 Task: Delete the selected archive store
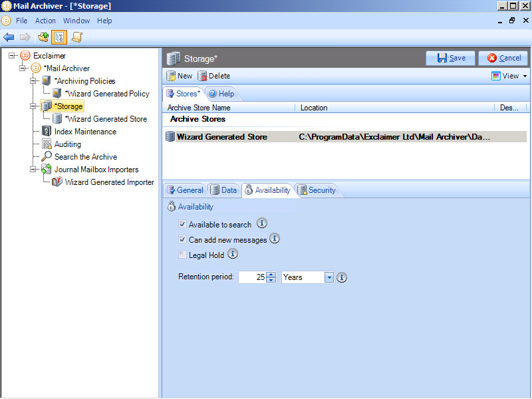click(x=213, y=76)
